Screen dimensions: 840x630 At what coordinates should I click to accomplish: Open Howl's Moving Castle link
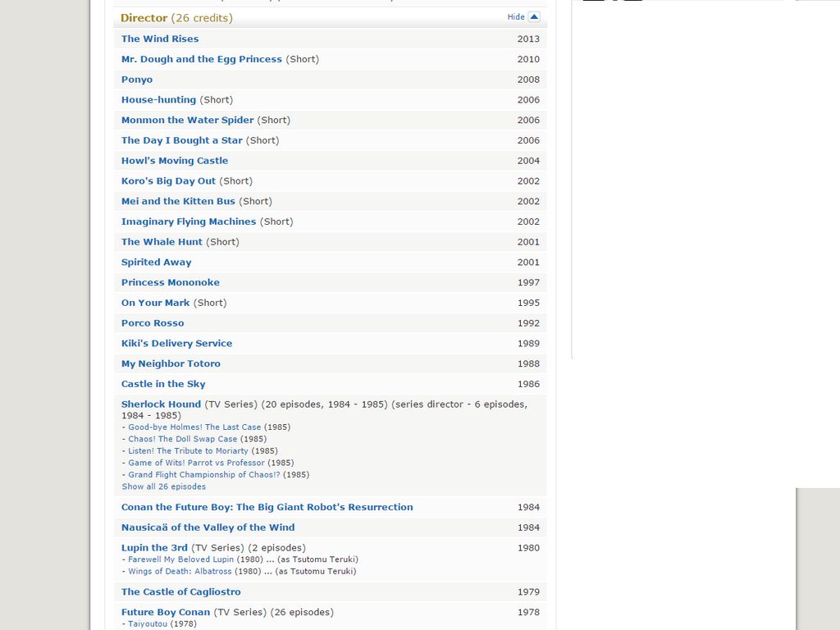pos(174,161)
